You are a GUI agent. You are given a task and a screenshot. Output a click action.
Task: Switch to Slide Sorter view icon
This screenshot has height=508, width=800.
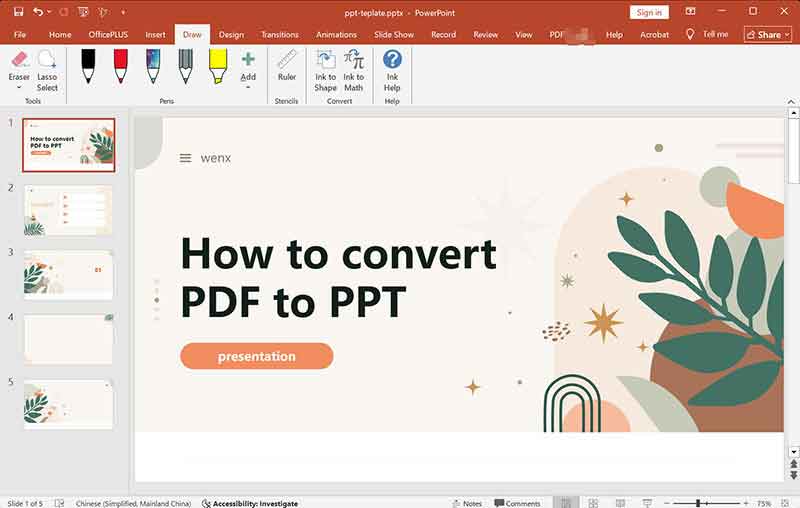(593, 503)
